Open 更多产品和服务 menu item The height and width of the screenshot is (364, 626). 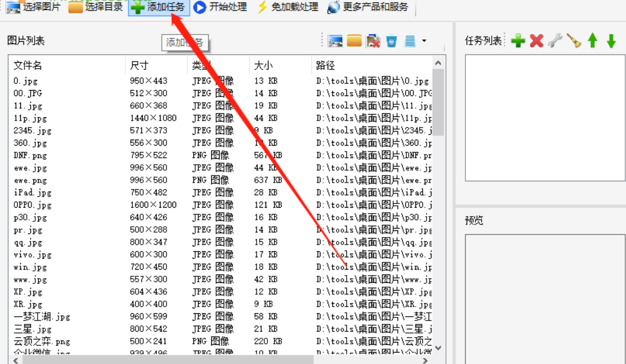[368, 7]
